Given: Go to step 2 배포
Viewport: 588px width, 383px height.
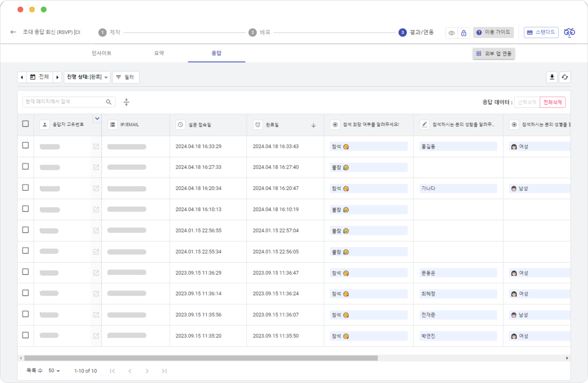Looking at the screenshot, I should coord(259,32).
